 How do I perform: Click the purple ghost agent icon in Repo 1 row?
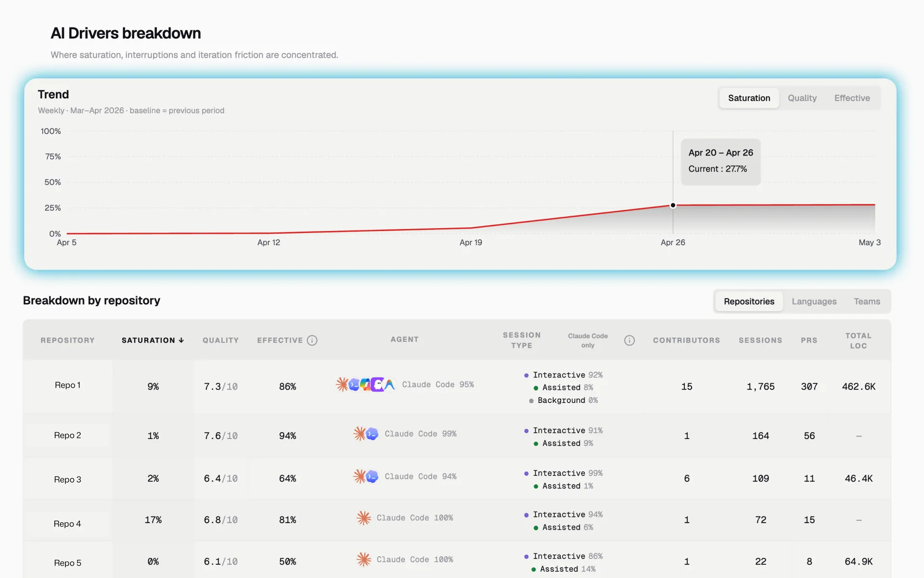click(378, 385)
